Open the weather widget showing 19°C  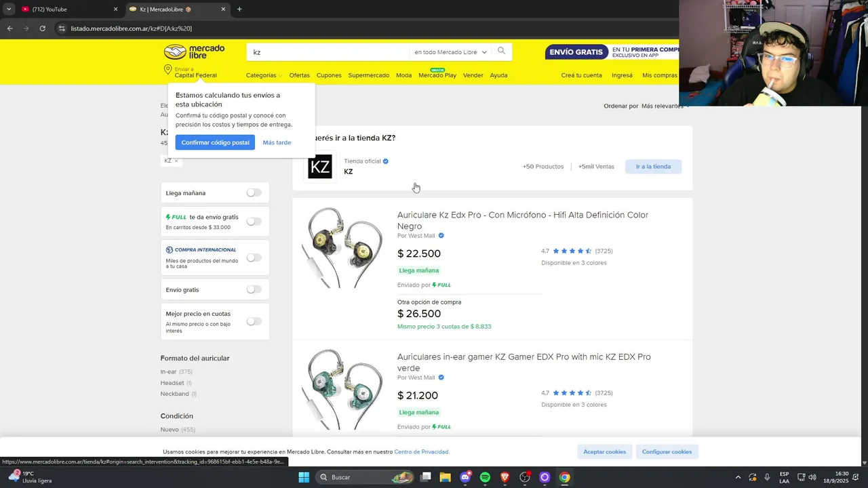(29, 477)
